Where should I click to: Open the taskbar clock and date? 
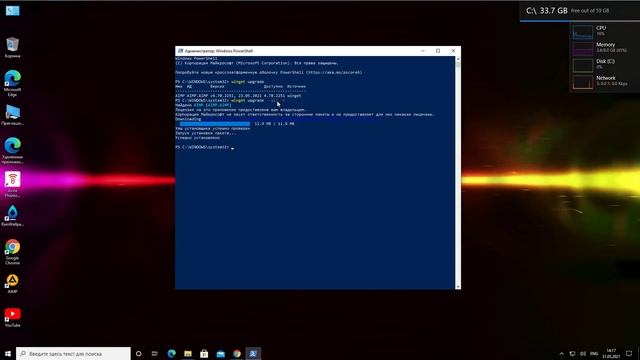pyautogui.click(x=611, y=353)
